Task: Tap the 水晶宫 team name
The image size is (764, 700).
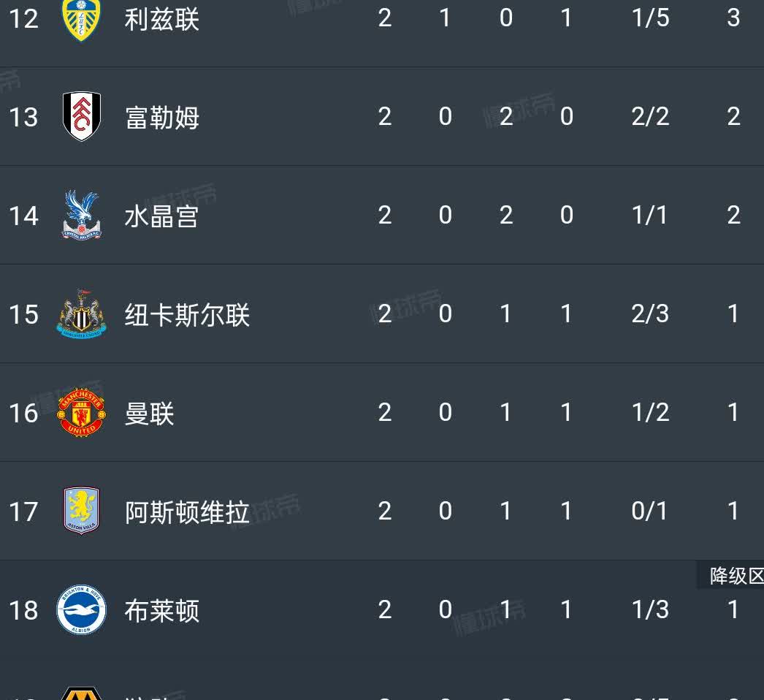Action: 161,216
